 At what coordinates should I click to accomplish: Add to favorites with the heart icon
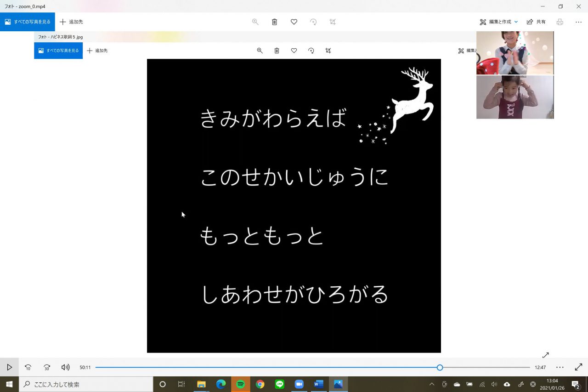[x=294, y=22]
